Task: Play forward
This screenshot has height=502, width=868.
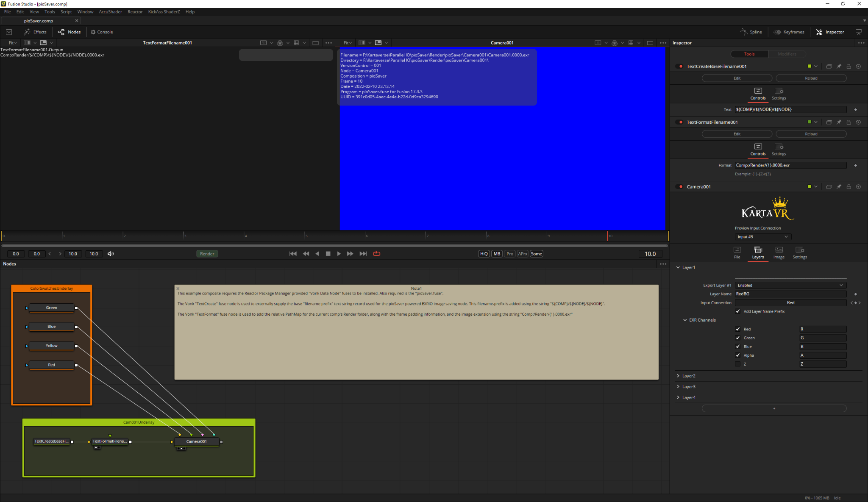Action: click(339, 254)
